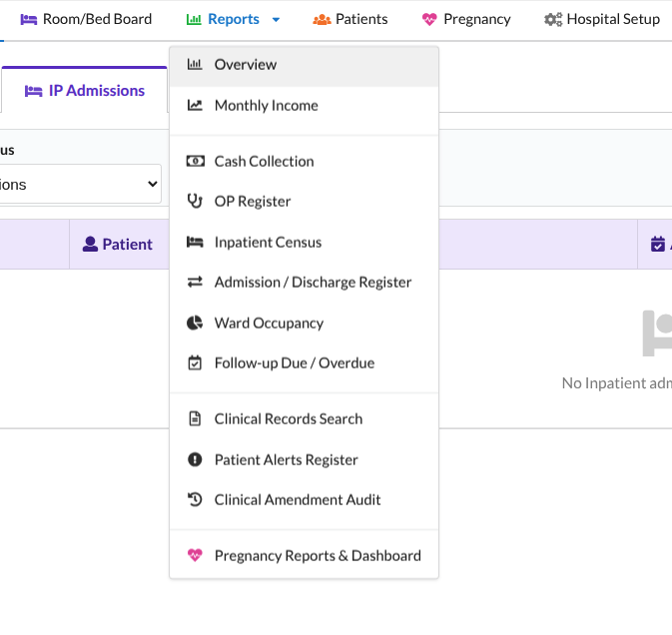Image resolution: width=672 pixels, height=635 pixels.
Task: Click the Inpatient Census bed icon
Action: click(195, 242)
